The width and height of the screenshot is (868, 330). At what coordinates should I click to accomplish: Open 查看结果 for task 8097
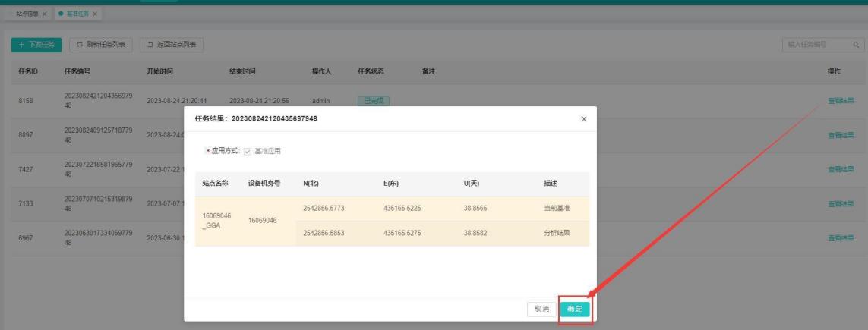pyautogui.click(x=840, y=135)
